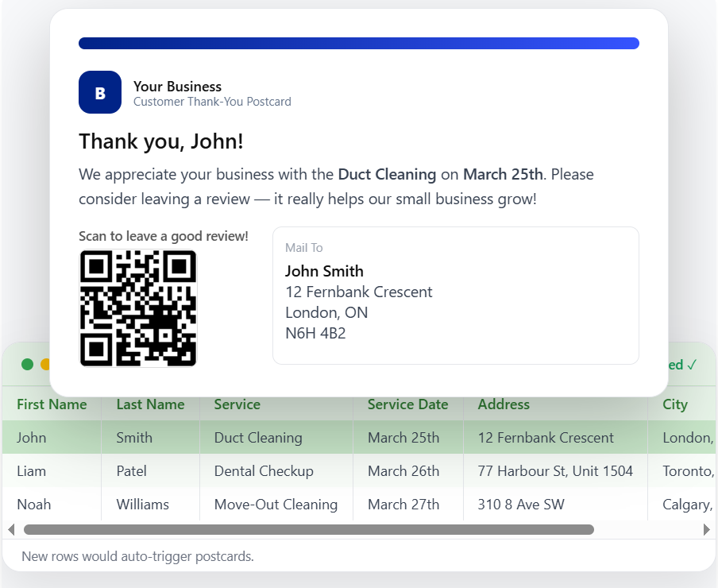This screenshot has width=718, height=588.
Task: Click the green traffic light dot
Action: tap(27, 364)
